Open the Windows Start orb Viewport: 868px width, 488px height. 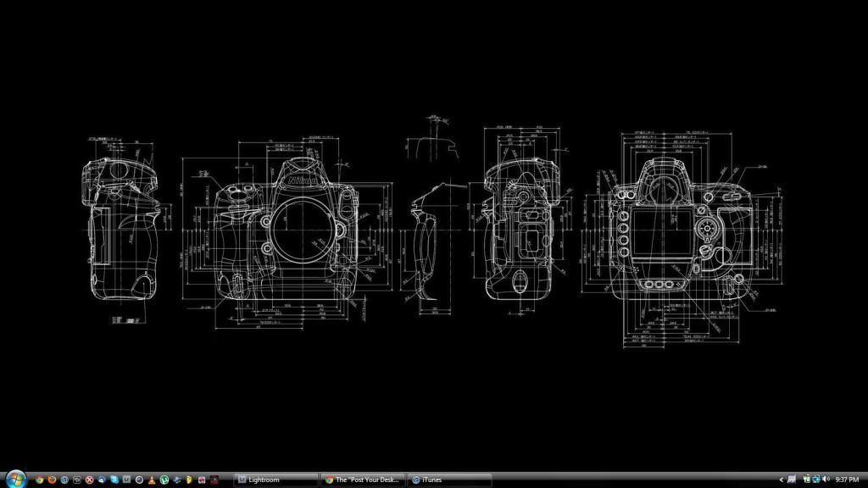click(x=16, y=480)
